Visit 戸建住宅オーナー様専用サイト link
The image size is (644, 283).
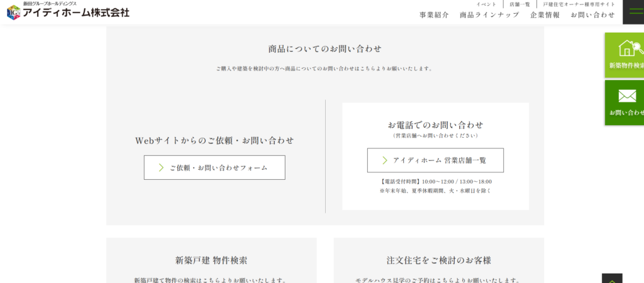pyautogui.click(x=579, y=4)
